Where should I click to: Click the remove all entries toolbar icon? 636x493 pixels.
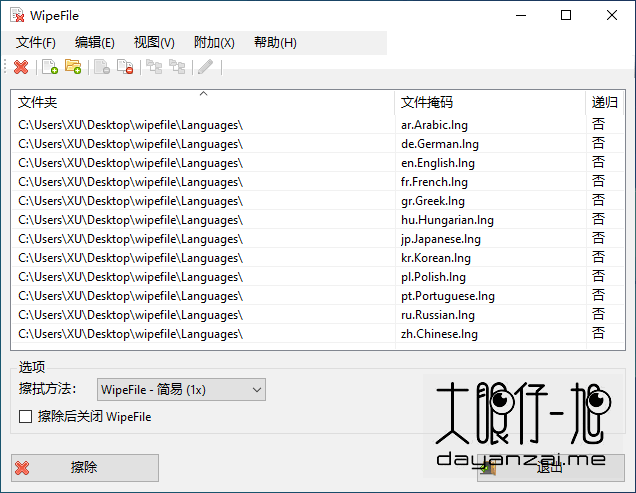tap(125, 67)
